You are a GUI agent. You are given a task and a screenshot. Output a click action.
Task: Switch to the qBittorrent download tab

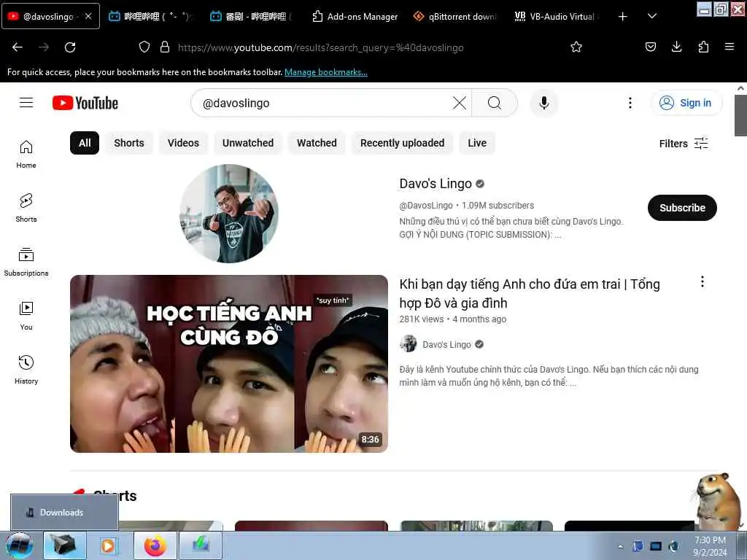point(455,17)
